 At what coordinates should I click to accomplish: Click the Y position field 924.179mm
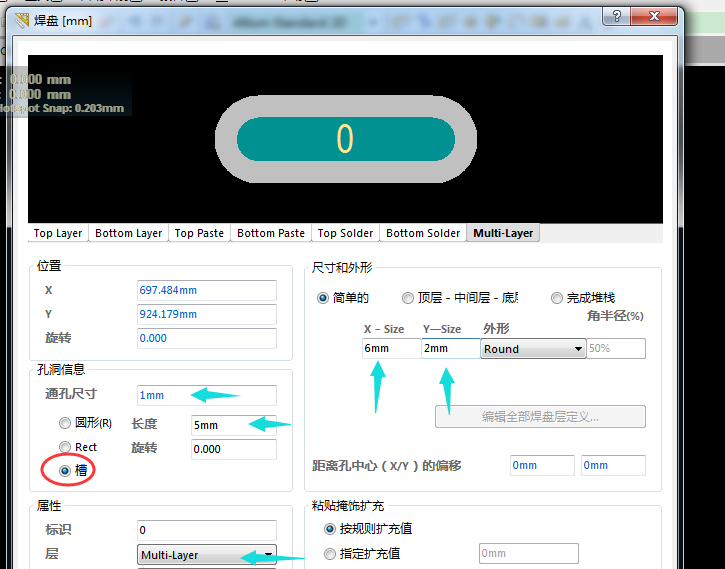[x=207, y=314]
